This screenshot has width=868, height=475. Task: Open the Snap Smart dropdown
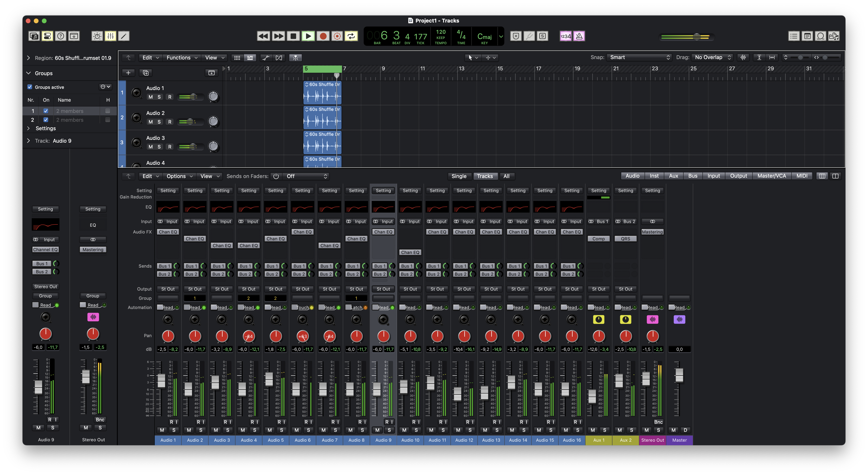[639, 58]
